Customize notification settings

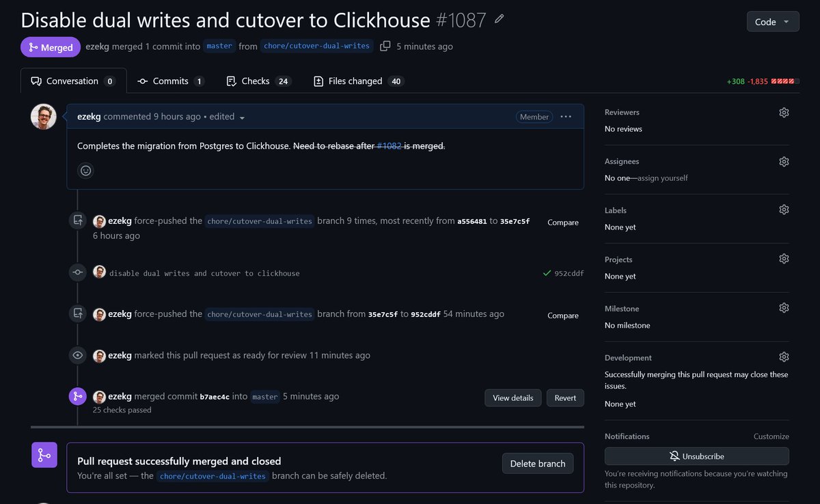[x=771, y=436]
